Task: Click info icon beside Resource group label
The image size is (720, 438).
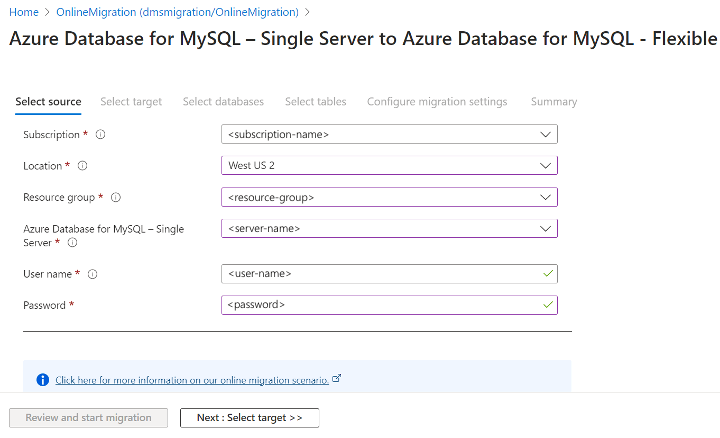Action: tap(116, 198)
